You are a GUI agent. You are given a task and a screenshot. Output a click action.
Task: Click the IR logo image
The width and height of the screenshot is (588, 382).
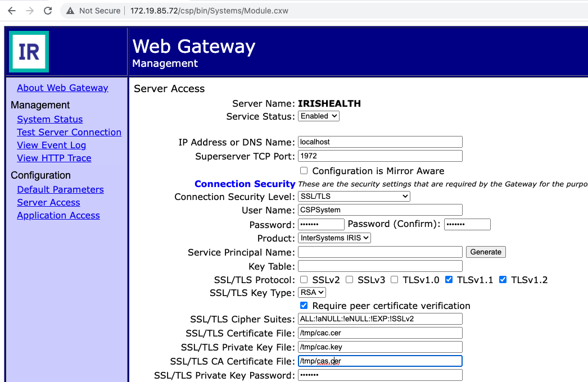(29, 52)
